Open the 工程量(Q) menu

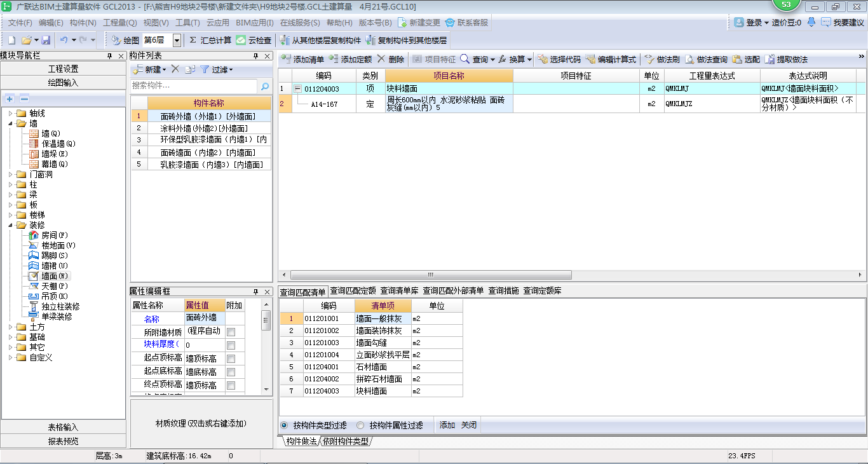(120, 22)
